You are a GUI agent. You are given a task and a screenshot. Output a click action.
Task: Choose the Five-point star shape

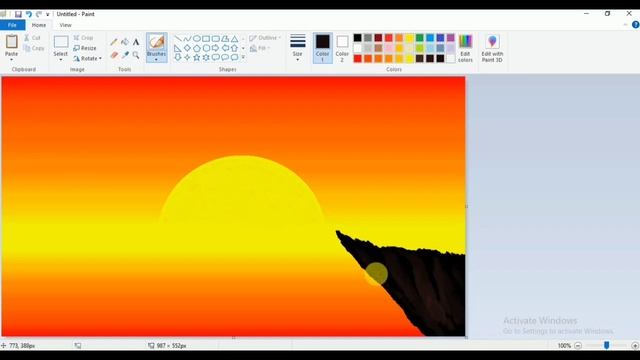click(197, 58)
